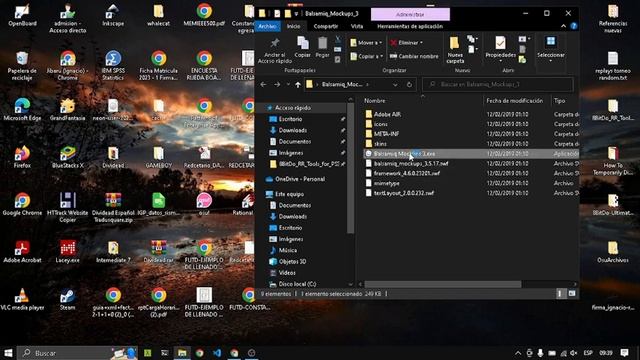Open the Windows Start menu

8,353
